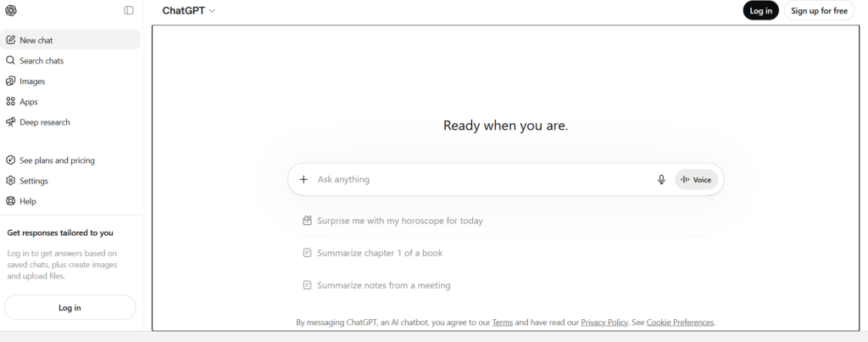Open Search chats
868x342 pixels.
pyautogui.click(x=70, y=60)
